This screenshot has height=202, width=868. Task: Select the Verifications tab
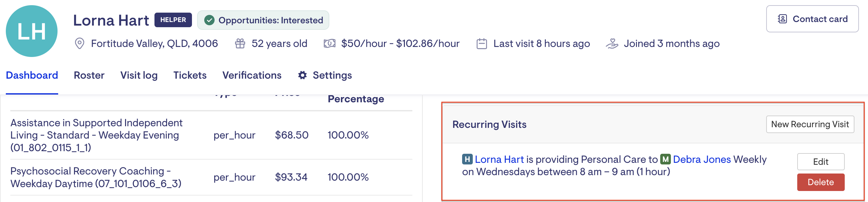click(252, 75)
